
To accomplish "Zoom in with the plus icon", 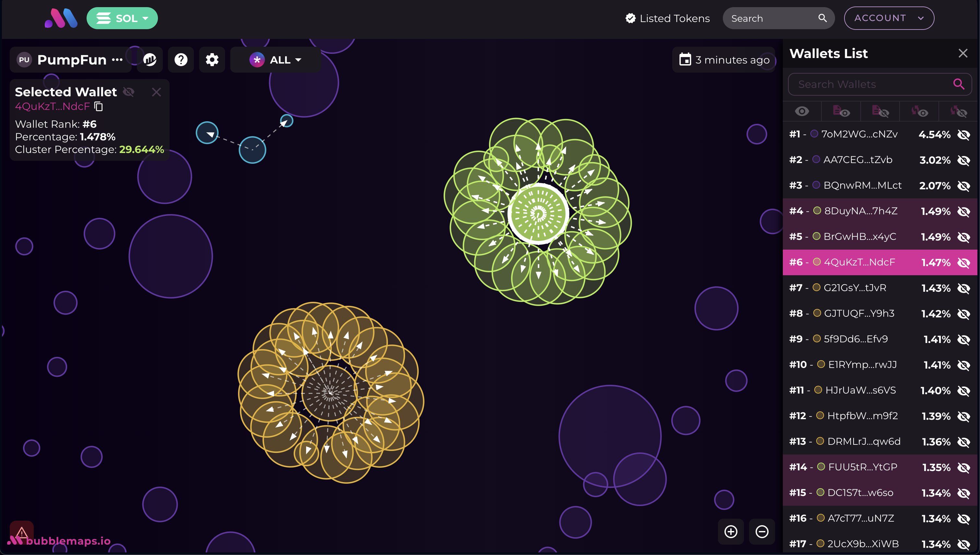I will 731,531.
